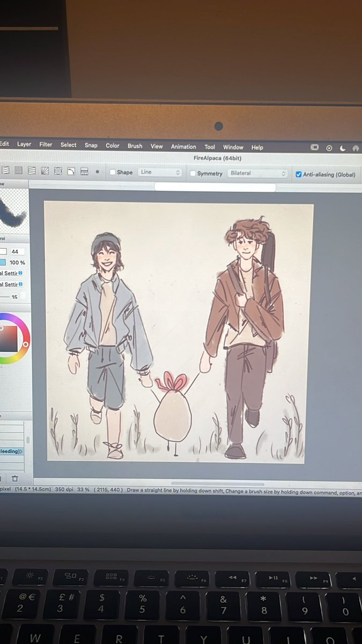Screen dimensions: 362x644
Task: Open the Help menu
Action: pos(257,148)
